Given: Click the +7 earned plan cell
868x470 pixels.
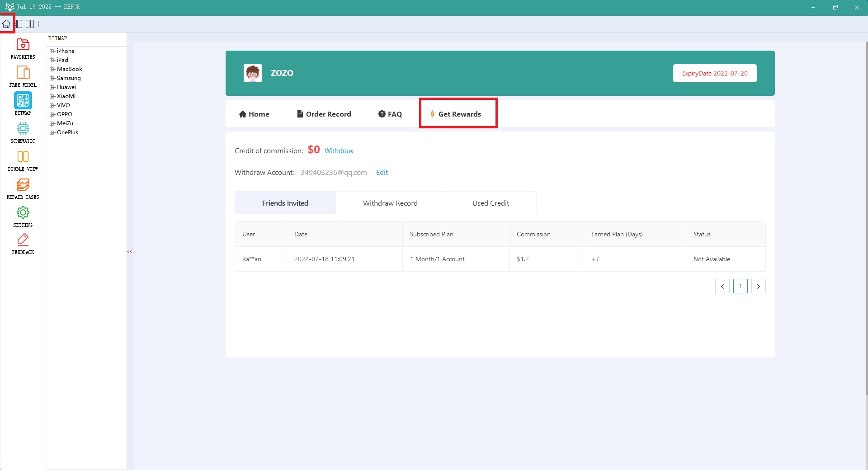Looking at the screenshot, I should (x=635, y=259).
